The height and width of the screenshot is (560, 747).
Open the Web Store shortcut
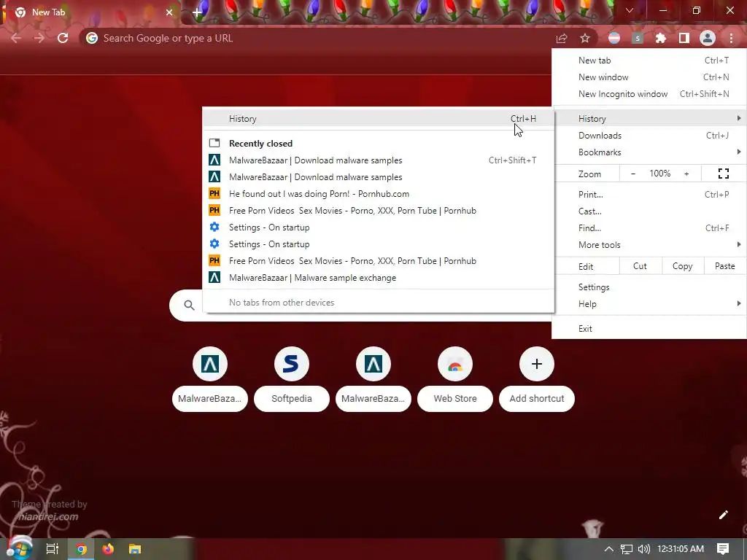tap(455, 379)
